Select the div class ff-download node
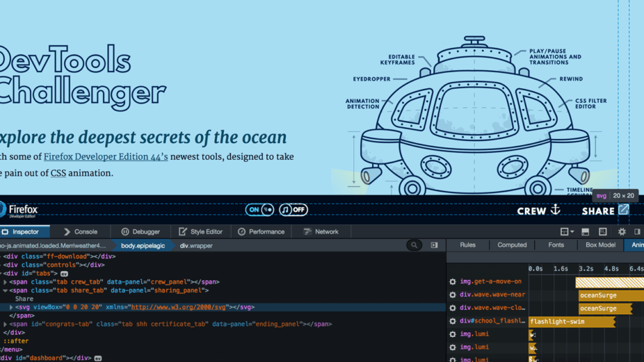 click(60, 256)
